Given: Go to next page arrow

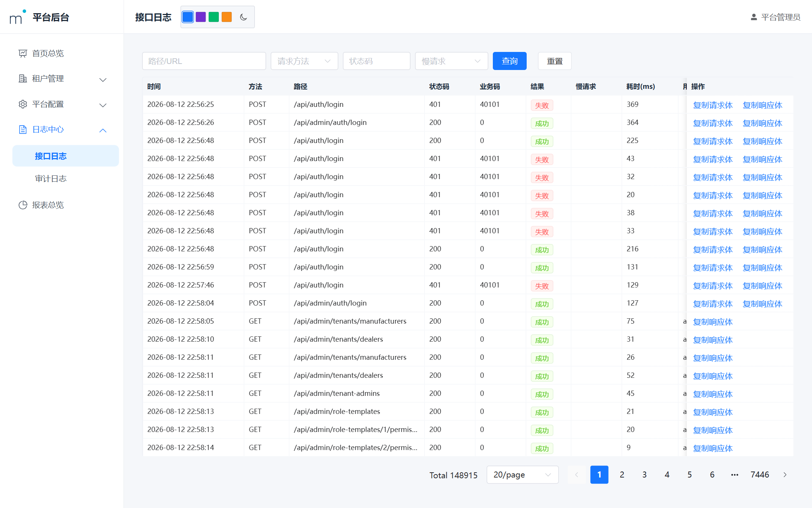Looking at the screenshot, I should (x=785, y=475).
